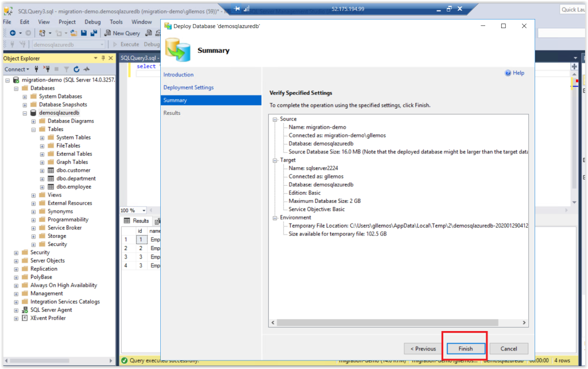
Task: Collapse the demosqlazuredb database node
Action: pyautogui.click(x=25, y=113)
